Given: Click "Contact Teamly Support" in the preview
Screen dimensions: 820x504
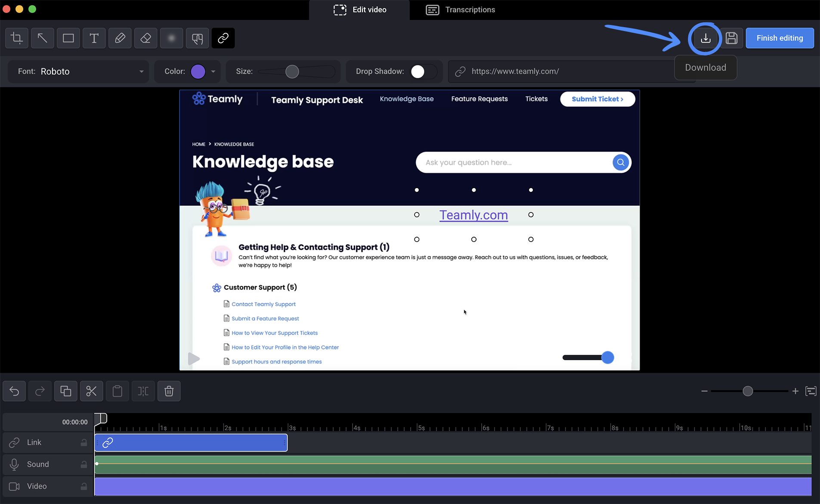Looking at the screenshot, I should (x=263, y=304).
